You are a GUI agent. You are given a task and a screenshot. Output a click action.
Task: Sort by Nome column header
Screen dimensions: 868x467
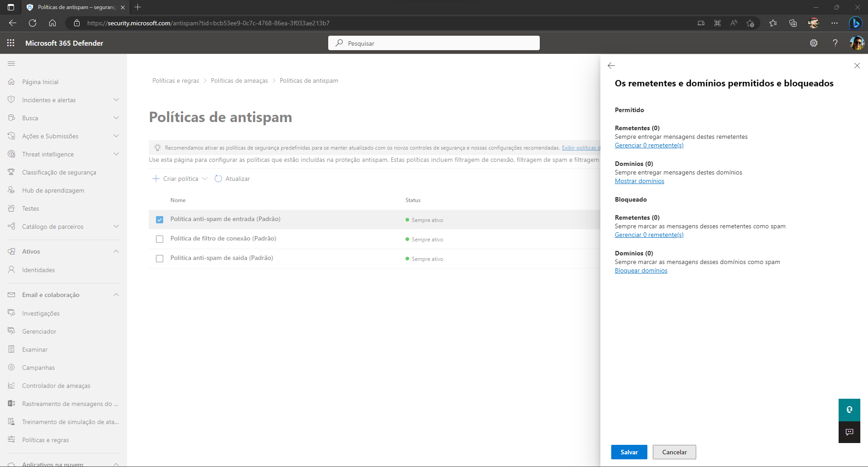tap(178, 200)
